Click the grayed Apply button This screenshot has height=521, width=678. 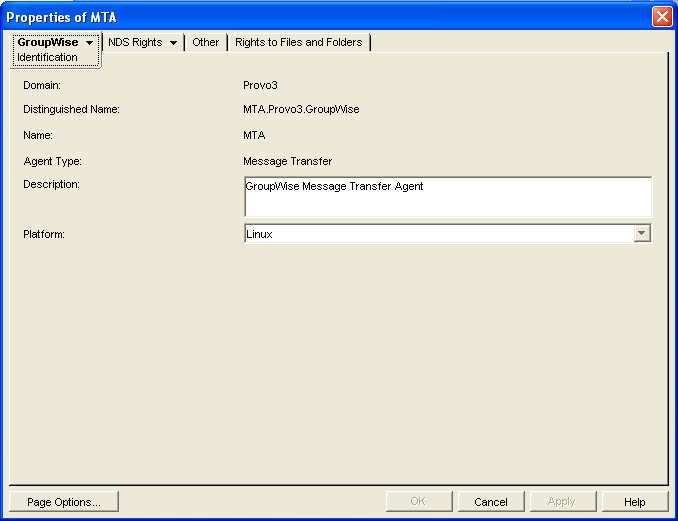[x=563, y=502]
